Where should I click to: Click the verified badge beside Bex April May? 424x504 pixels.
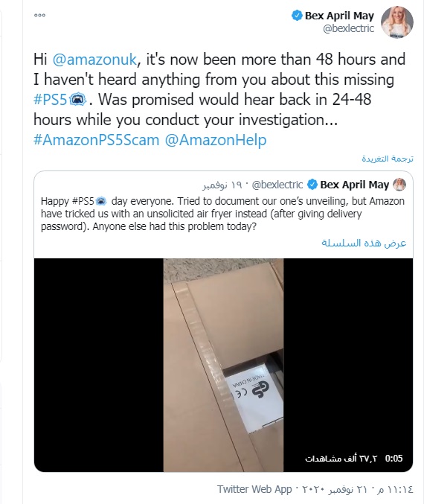tap(297, 16)
